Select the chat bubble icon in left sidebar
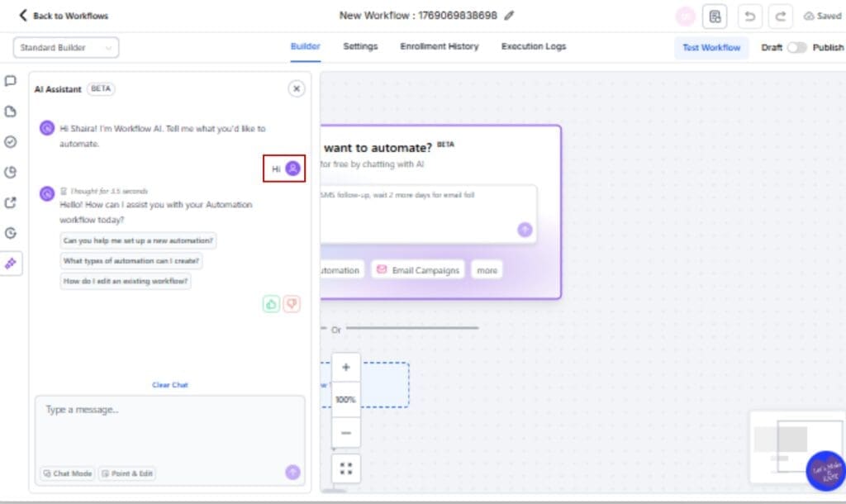Viewport: 846px width, 504px height. [11, 79]
